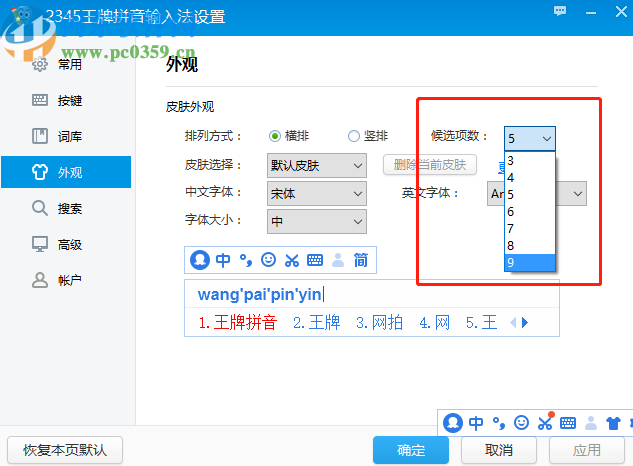
Task: Click the wang'pai'pin'yin composition text
Action: pyautogui.click(x=260, y=294)
